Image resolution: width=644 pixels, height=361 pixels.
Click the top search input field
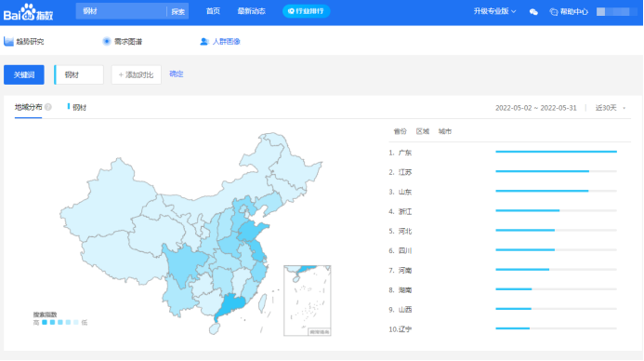[122, 11]
